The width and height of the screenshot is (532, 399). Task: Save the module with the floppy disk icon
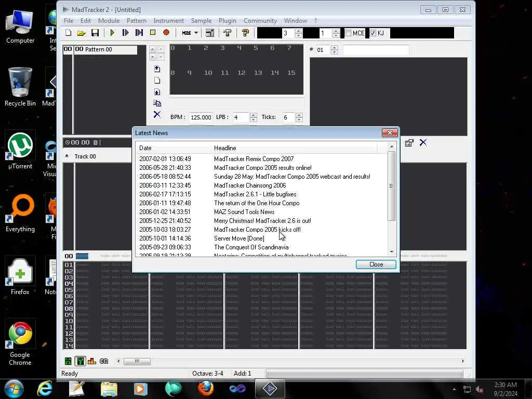tap(95, 33)
